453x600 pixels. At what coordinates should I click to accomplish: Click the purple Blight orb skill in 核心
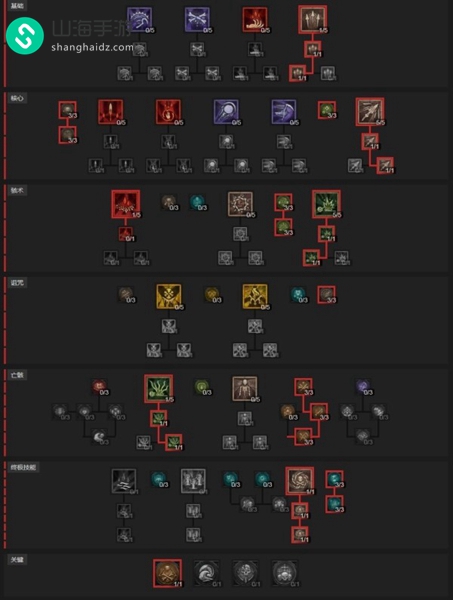(226, 112)
